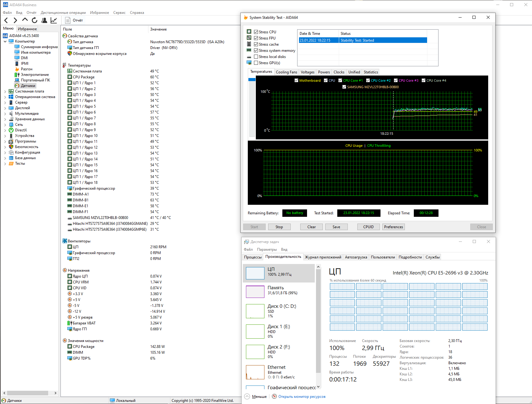The height and width of the screenshot is (404, 532).
Task: Click the DirectX Xbox icon in tree
Action: (x=11, y=130)
